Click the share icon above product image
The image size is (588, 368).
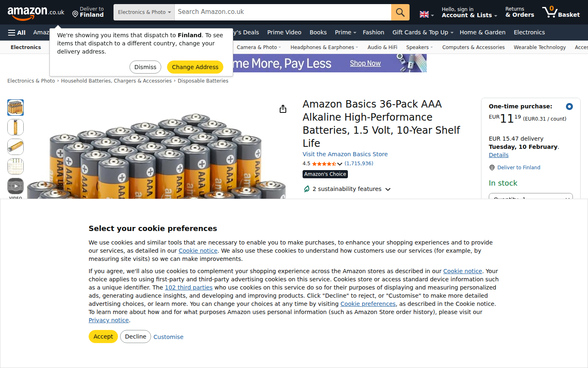tap(283, 109)
